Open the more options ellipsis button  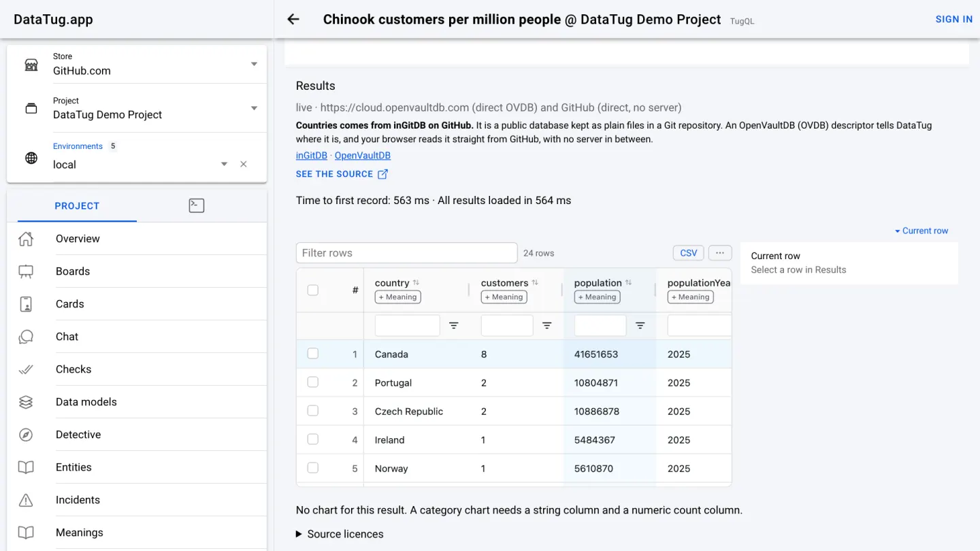[x=720, y=253]
